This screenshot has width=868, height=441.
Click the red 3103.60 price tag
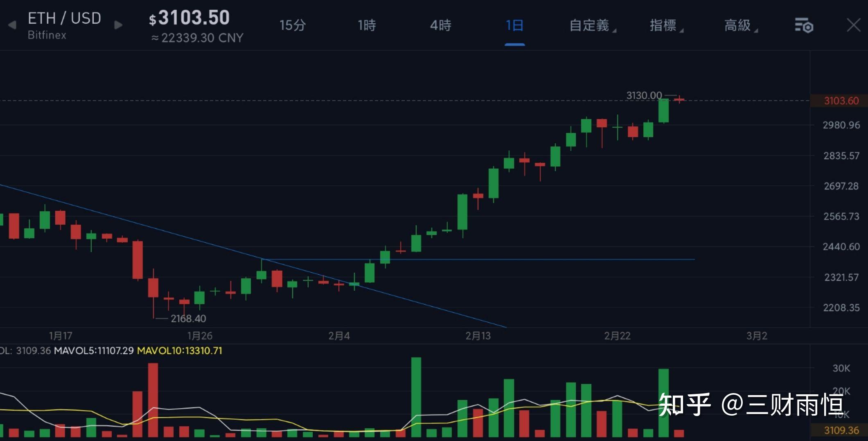(839, 101)
